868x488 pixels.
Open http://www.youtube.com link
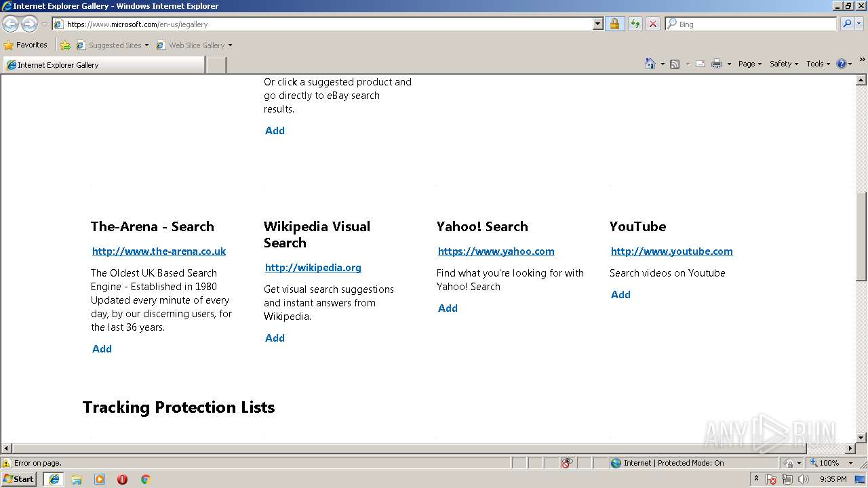[671, 251]
